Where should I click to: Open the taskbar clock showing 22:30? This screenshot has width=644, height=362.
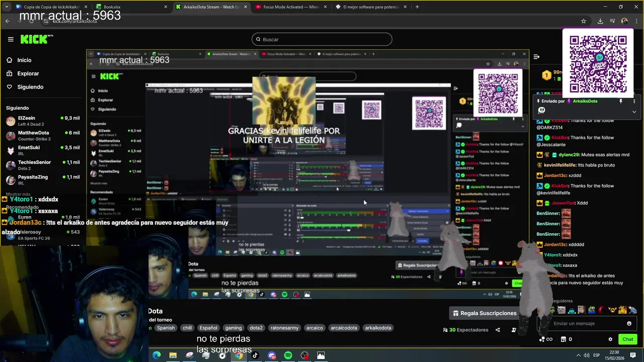point(614,355)
